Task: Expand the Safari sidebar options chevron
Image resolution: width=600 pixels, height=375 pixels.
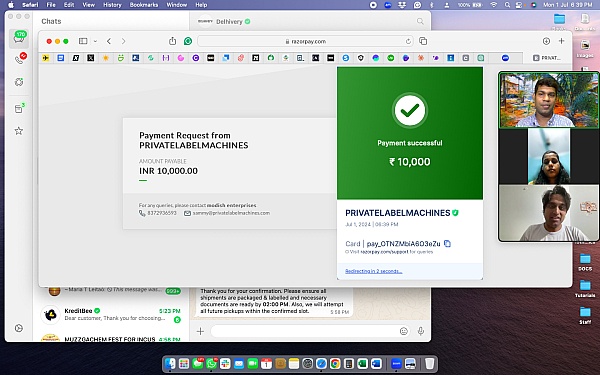Action: (x=95, y=41)
